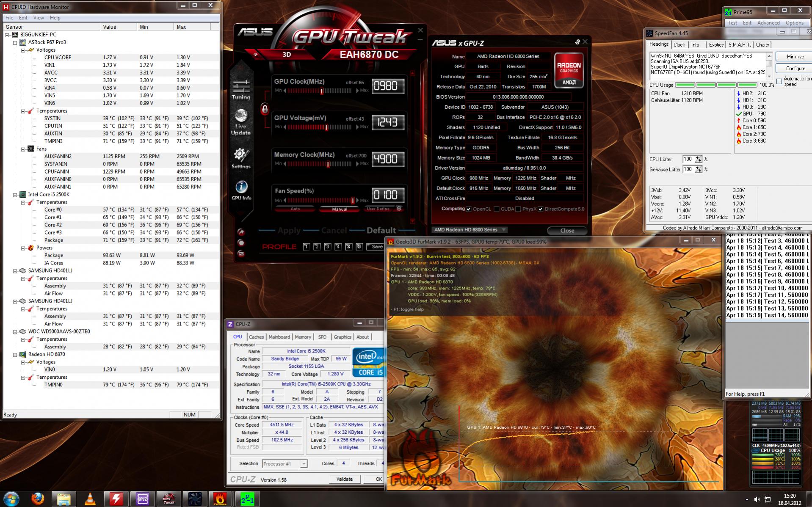Open VLC media player from taskbar
The height and width of the screenshot is (507, 812).
point(90,499)
